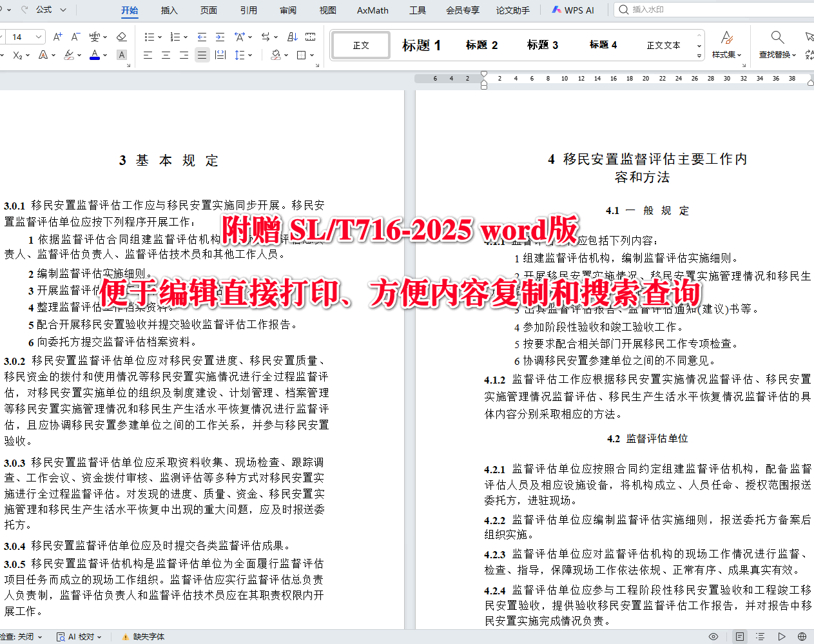The image size is (814, 644).
Task: Switch to the 插入 ribbon tab
Action: (x=168, y=10)
